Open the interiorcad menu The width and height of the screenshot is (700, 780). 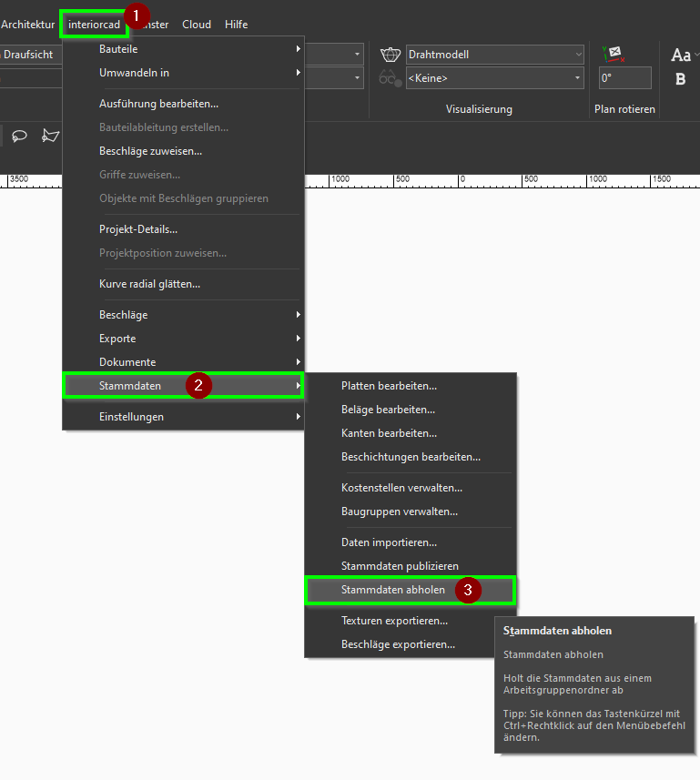pos(94,25)
